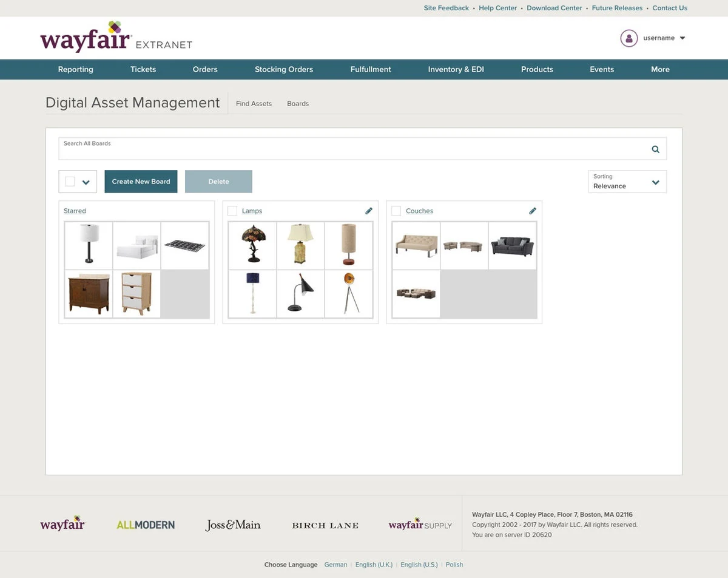728x578 pixels.
Task: Open the Lamps board link
Action: click(x=252, y=211)
